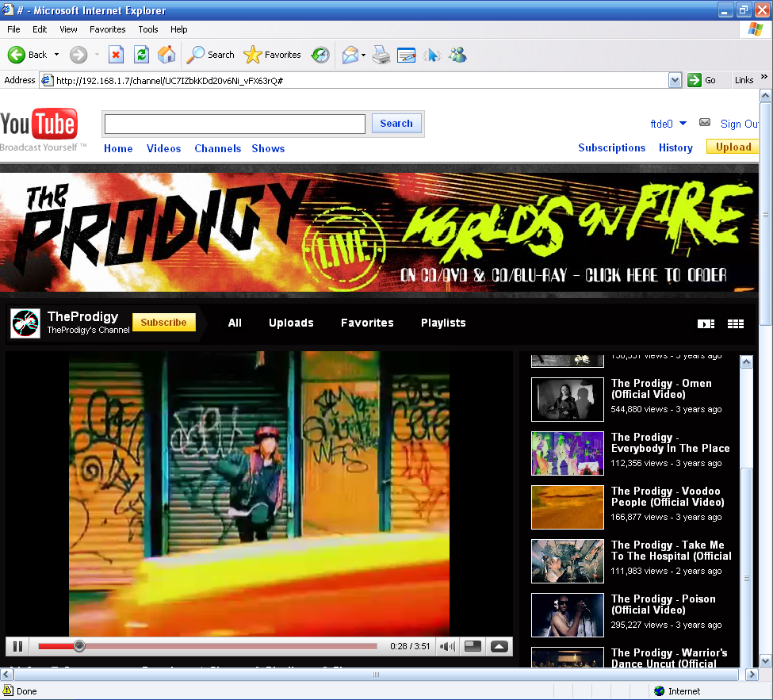Screen dimensions: 773x700
Task: Click the Sign Out link
Action: (739, 124)
